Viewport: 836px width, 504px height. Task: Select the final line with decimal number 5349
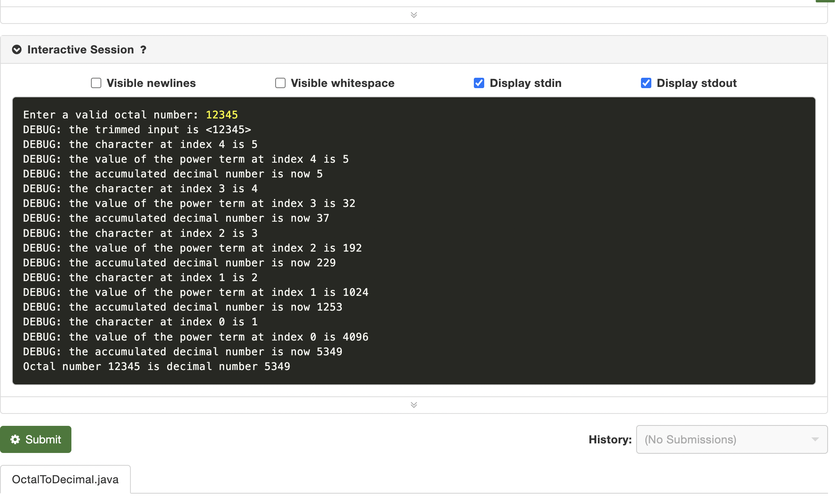tap(157, 366)
